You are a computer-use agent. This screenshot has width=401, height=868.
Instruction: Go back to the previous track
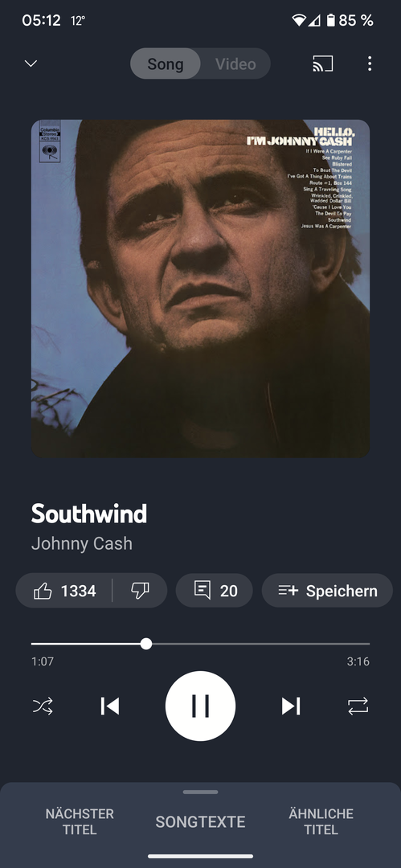pos(109,706)
